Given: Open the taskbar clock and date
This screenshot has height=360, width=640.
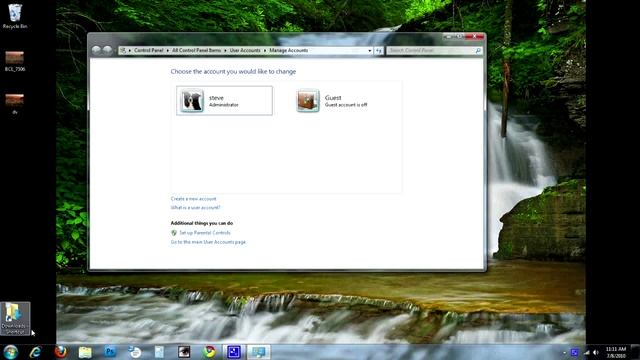Looking at the screenshot, I should [616, 352].
